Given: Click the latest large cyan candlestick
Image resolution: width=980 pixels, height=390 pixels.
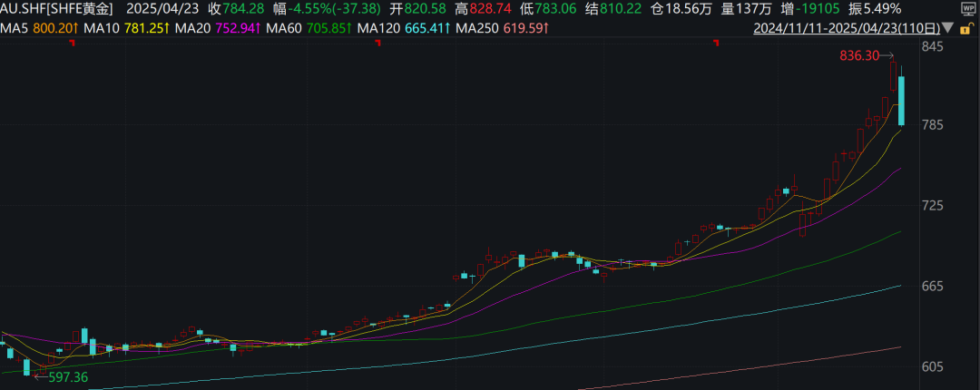Looking at the screenshot, I should click(901, 101).
